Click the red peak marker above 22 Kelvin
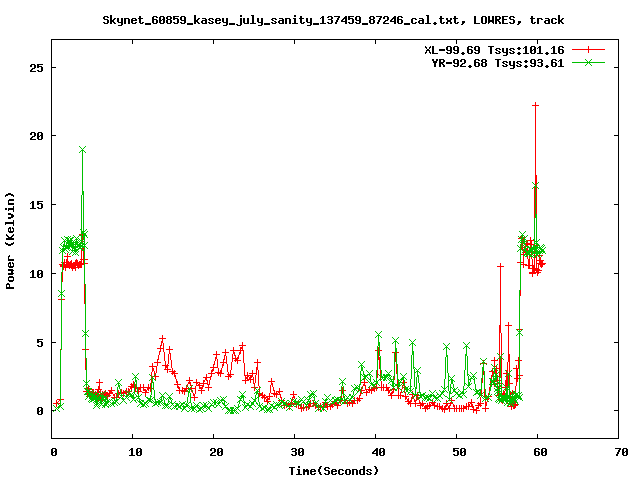640x480 pixels. coord(536,105)
